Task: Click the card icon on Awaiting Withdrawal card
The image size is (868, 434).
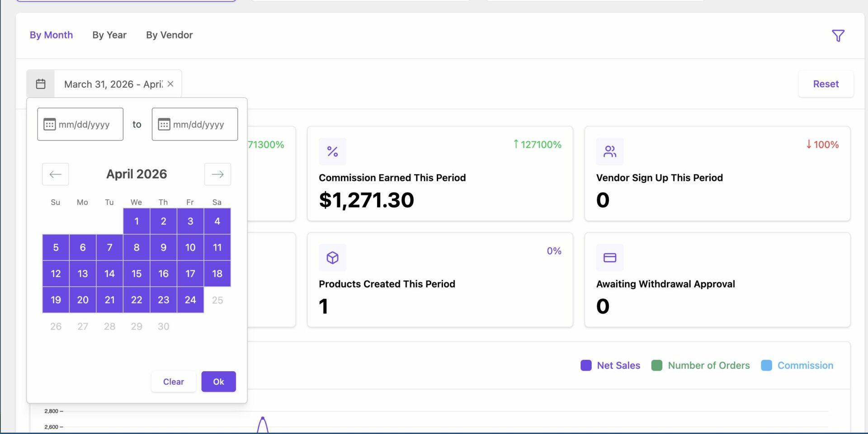Action: [x=610, y=258]
